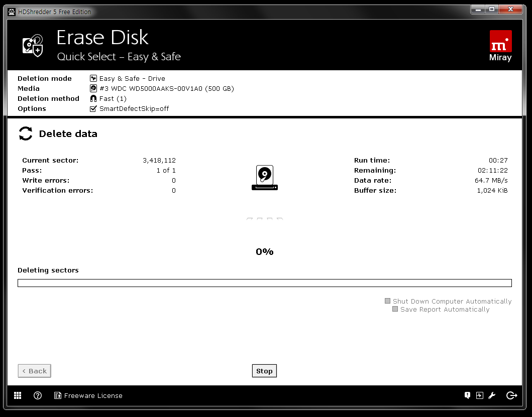Click the Delete data heading
Image resolution: width=532 pixels, height=417 pixels.
click(68, 133)
